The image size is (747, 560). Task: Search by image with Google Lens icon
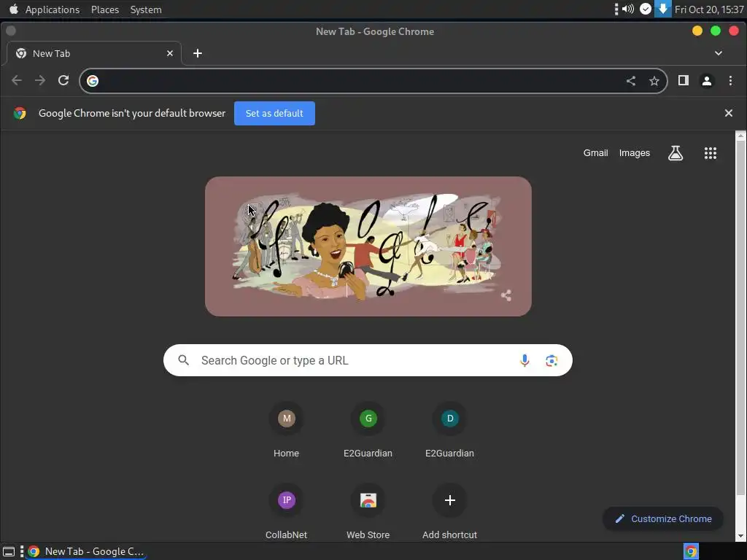[551, 360]
